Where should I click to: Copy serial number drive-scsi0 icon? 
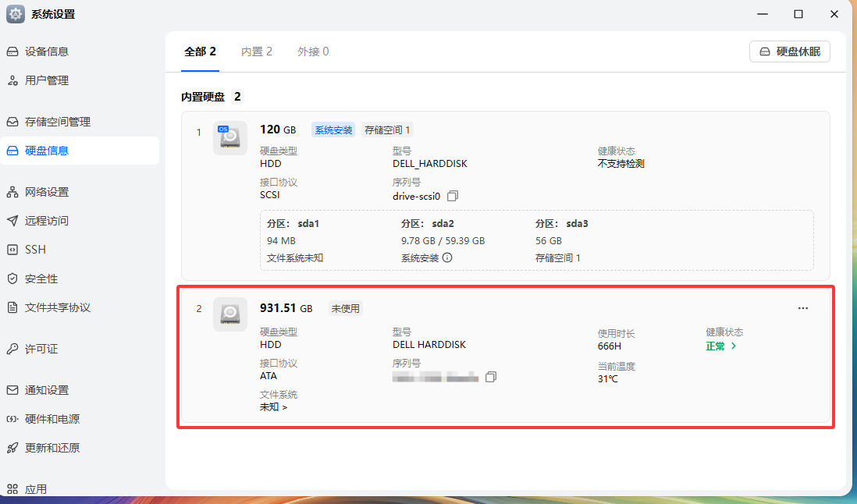pyautogui.click(x=453, y=196)
